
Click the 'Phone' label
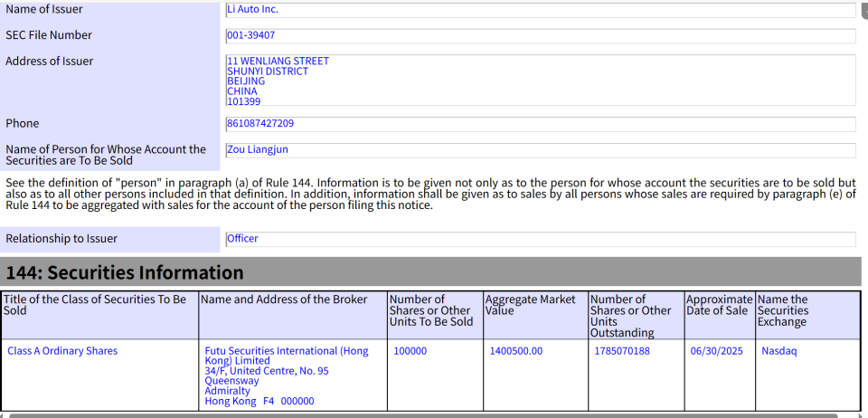22,123
